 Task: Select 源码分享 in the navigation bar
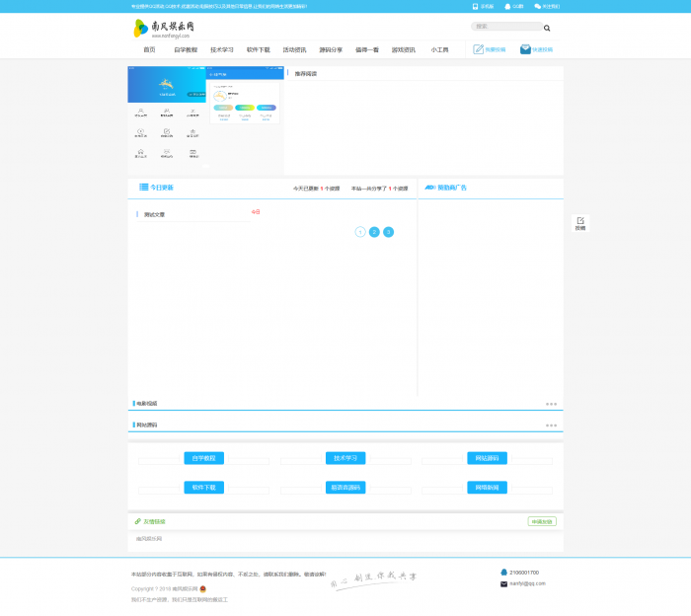coord(331,49)
